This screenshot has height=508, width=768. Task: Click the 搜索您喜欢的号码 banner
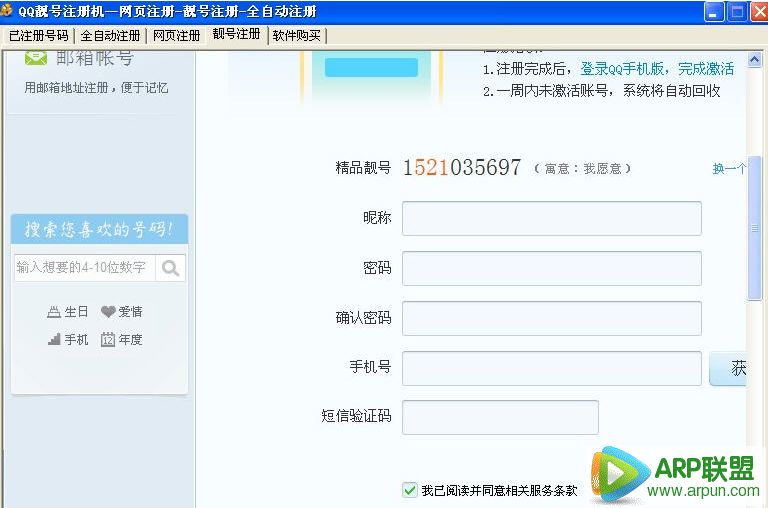[x=99, y=229]
